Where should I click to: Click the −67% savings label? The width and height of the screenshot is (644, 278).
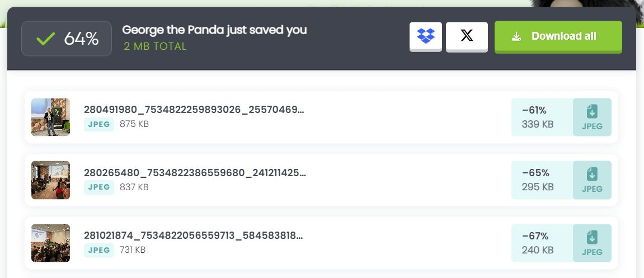(535, 236)
